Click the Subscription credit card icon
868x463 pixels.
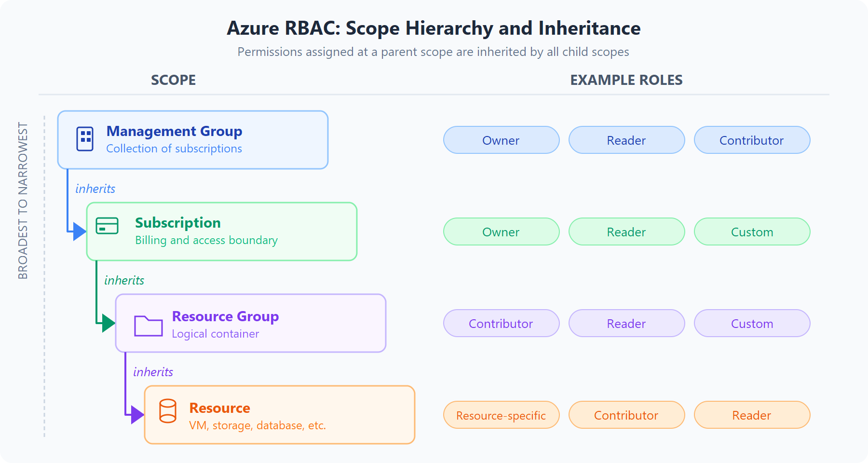[x=107, y=226]
